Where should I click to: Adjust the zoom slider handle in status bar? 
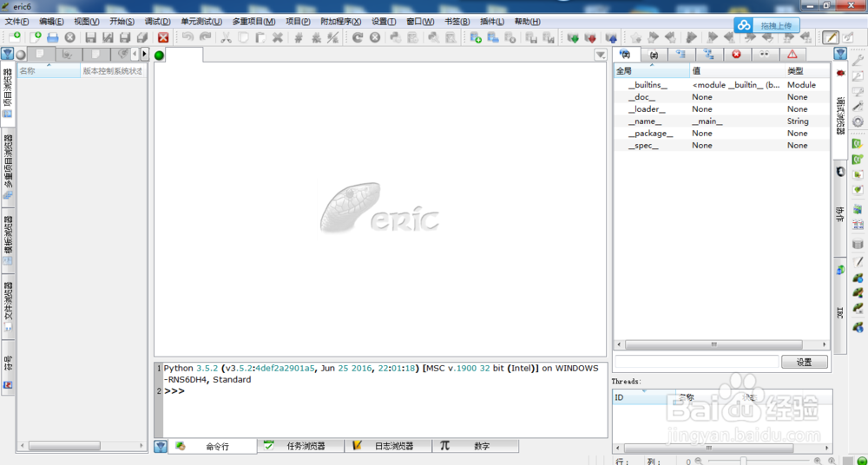742,461
